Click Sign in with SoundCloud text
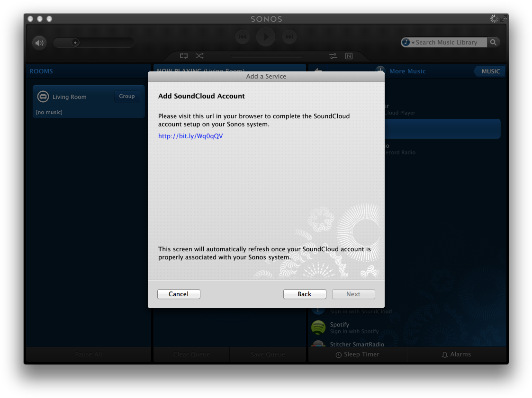 pos(361,311)
